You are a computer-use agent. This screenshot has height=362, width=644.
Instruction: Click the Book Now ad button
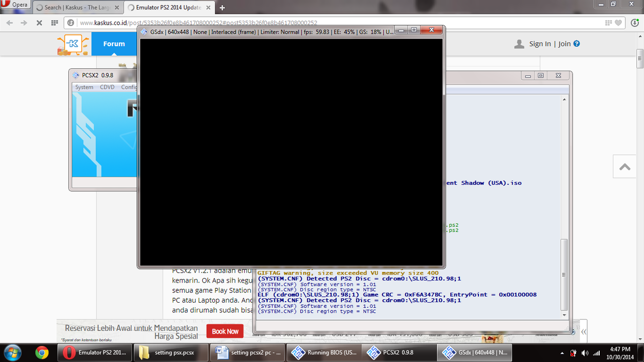tap(225, 331)
